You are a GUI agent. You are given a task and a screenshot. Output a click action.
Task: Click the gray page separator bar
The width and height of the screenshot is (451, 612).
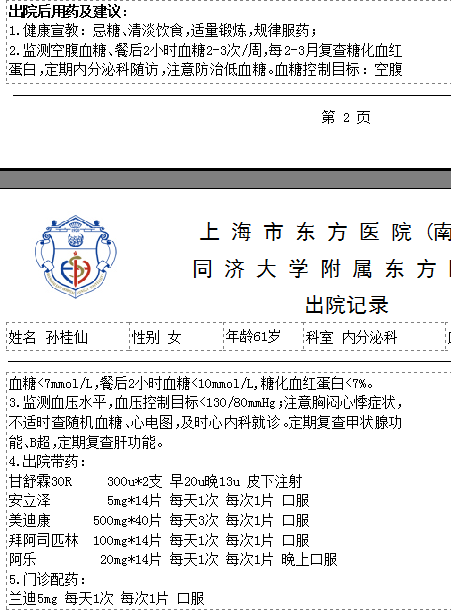point(226,179)
